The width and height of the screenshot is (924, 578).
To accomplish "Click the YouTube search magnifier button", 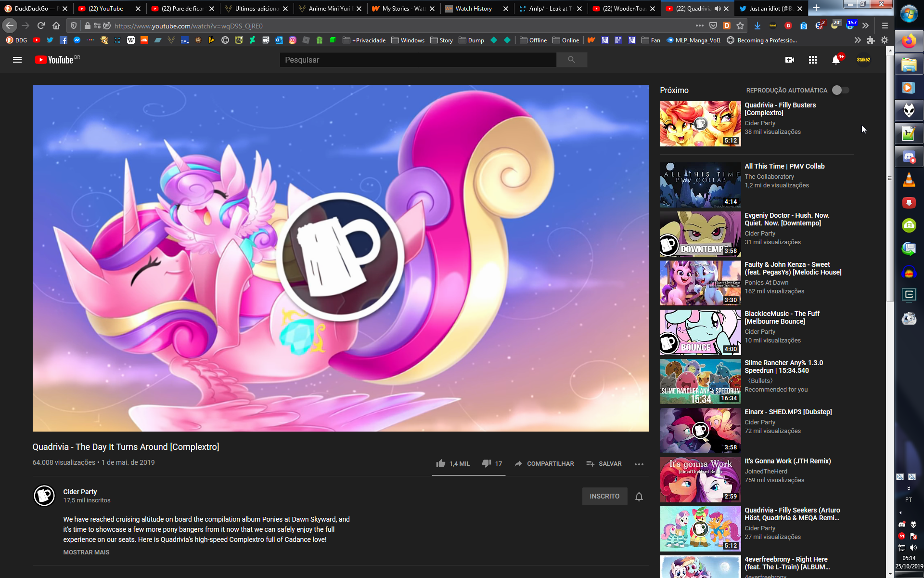I will (x=571, y=60).
